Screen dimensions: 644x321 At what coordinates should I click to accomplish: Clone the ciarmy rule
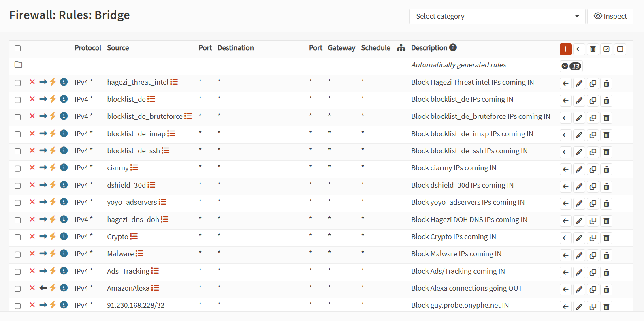pyautogui.click(x=593, y=169)
